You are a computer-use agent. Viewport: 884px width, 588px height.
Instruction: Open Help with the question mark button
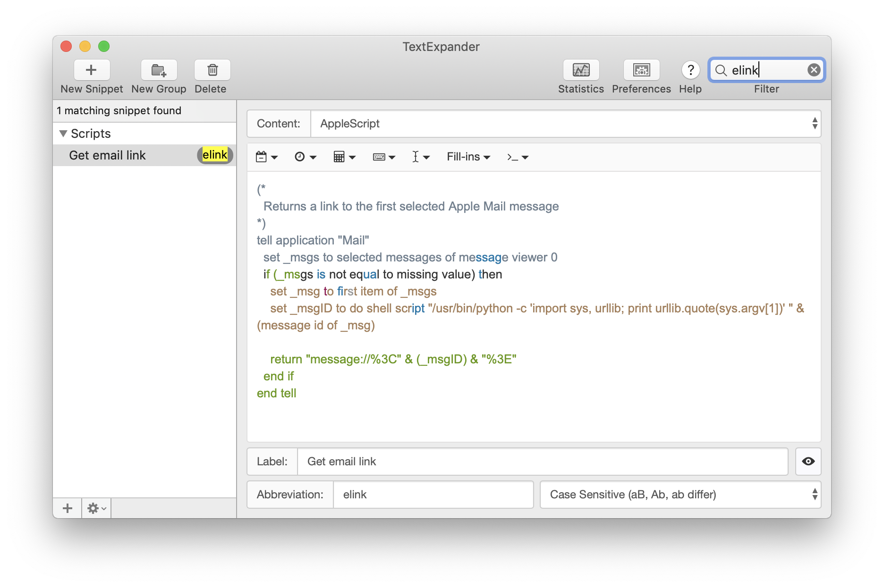pyautogui.click(x=690, y=70)
